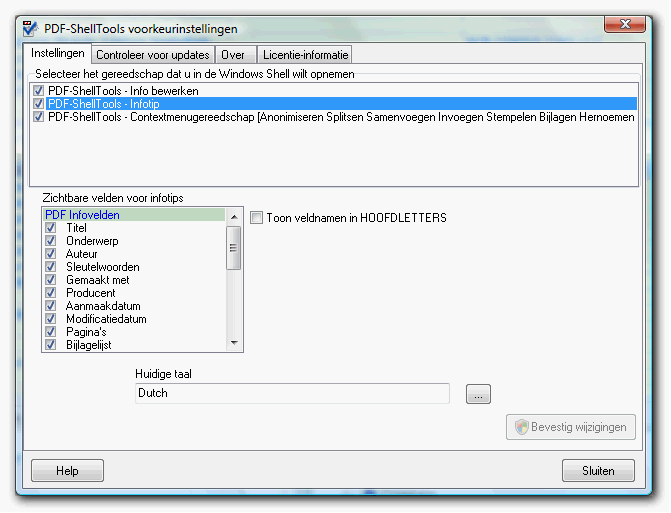Uncheck the Sleutelwoorden field checkbox
This screenshot has height=513, width=671.
coord(50,267)
